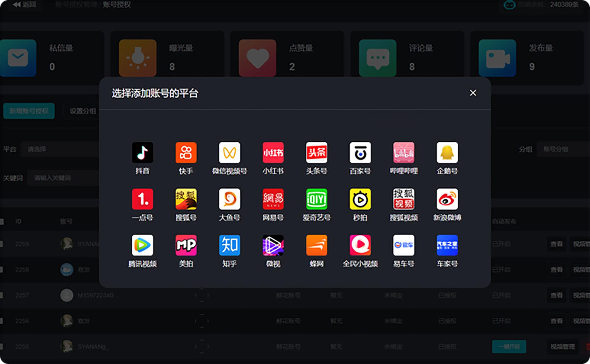Click the 账号授权 breadcrumb text
The height and width of the screenshot is (364, 590).
(117, 5)
